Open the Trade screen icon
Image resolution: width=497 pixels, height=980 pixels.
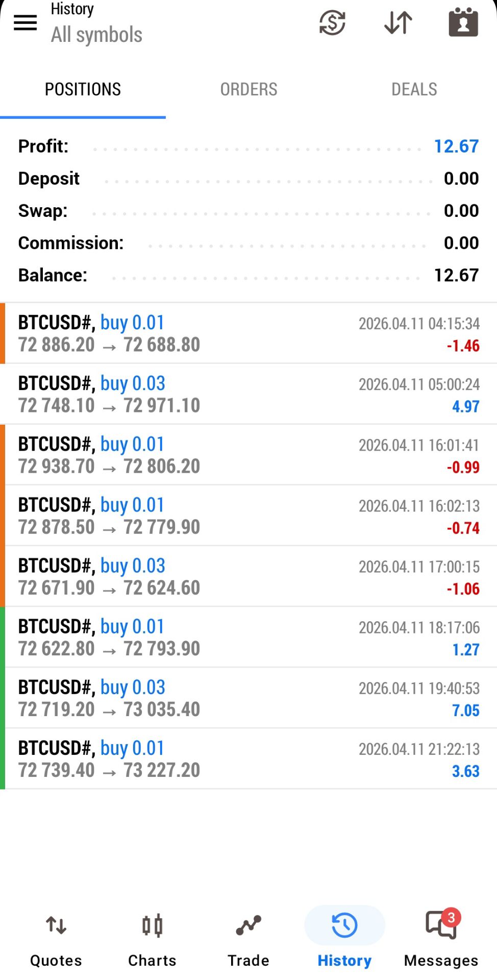(248, 925)
